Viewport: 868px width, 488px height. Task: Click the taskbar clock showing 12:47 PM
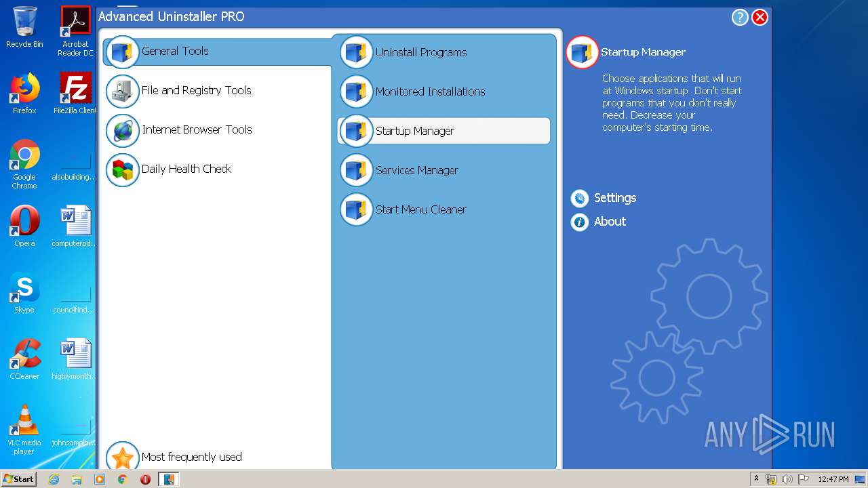833,479
